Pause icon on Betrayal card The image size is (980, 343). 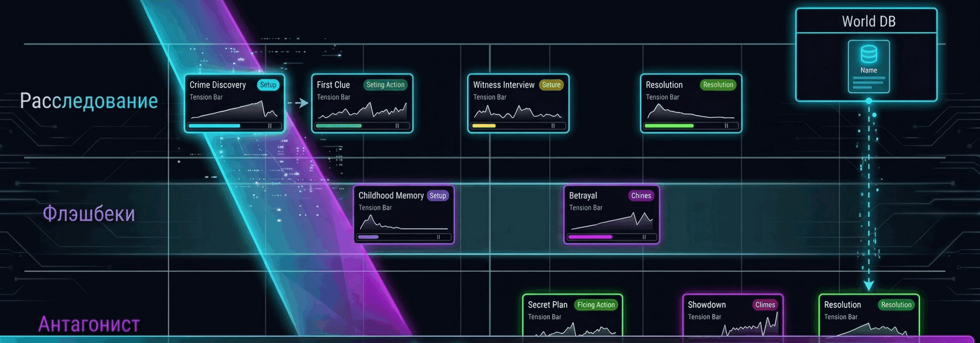pyautogui.click(x=644, y=237)
